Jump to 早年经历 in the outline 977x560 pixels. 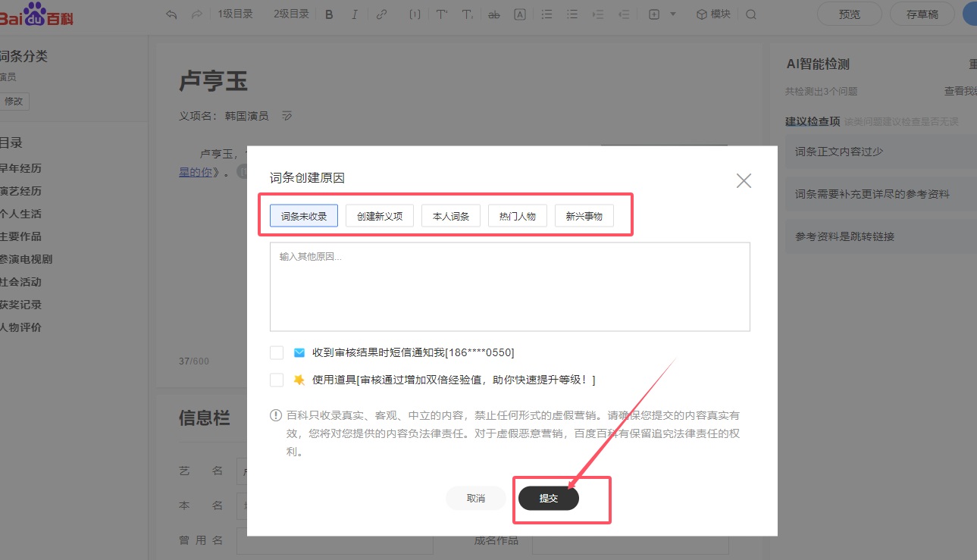(20, 168)
